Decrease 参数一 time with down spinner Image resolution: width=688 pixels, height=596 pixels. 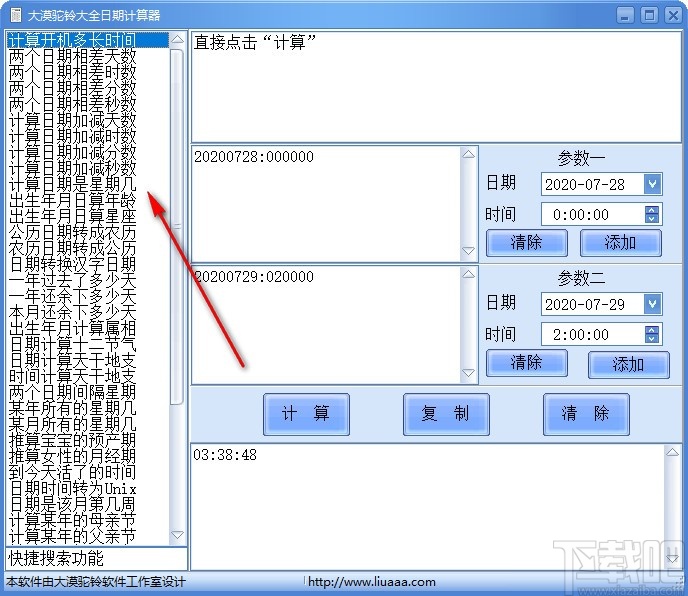[x=652, y=219]
